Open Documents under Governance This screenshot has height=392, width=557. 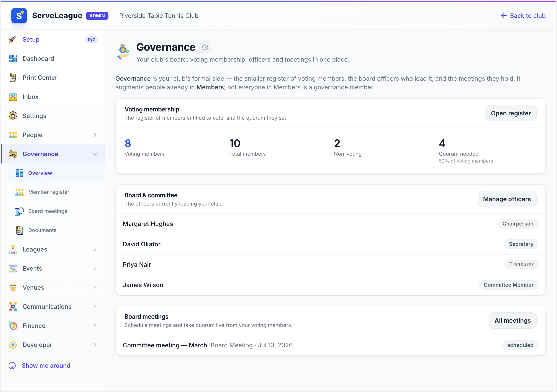tap(56, 230)
